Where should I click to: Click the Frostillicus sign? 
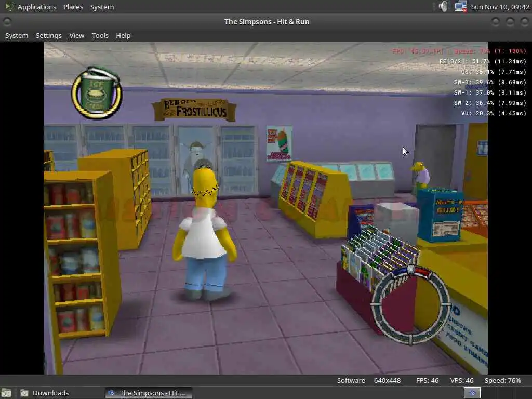click(194, 110)
